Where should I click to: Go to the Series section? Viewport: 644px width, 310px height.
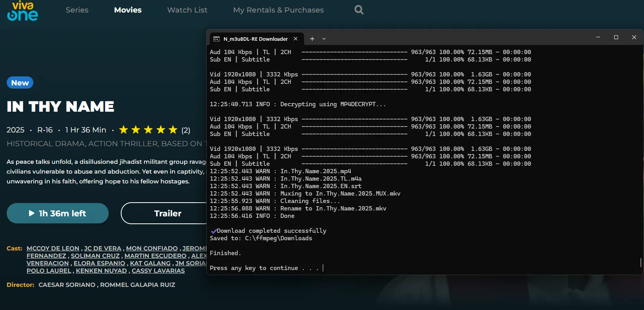point(77,10)
